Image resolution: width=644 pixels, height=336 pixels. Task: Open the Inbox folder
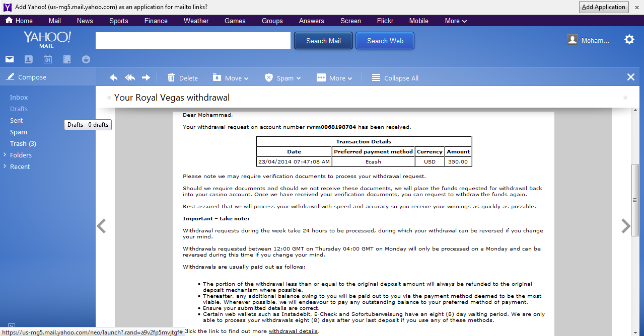click(19, 97)
